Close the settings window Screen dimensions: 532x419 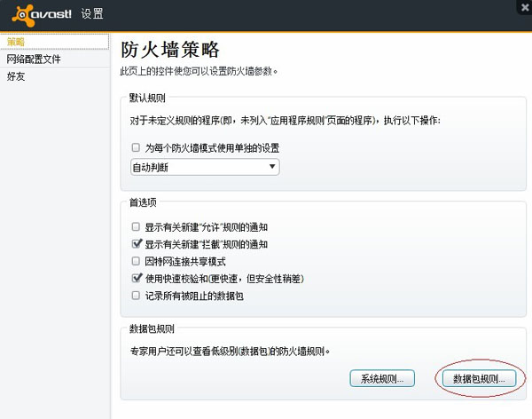(527, 5)
